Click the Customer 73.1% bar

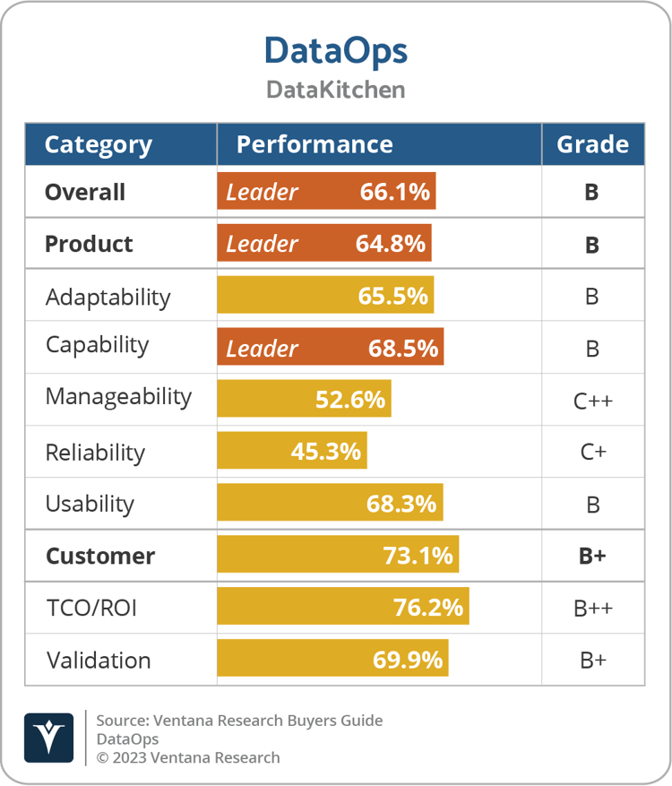point(338,556)
